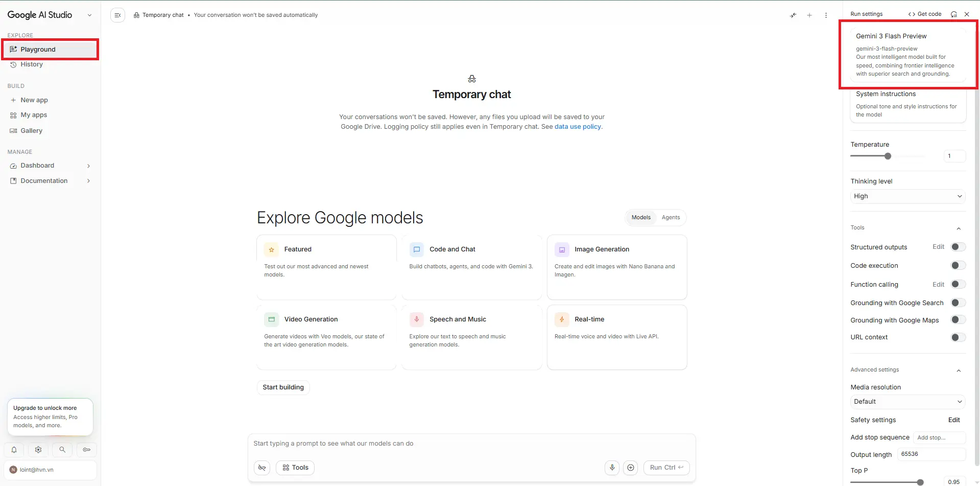Image resolution: width=980 pixels, height=486 pixels.
Task: Toggle Grounding with Google Search on
Action: (958, 303)
